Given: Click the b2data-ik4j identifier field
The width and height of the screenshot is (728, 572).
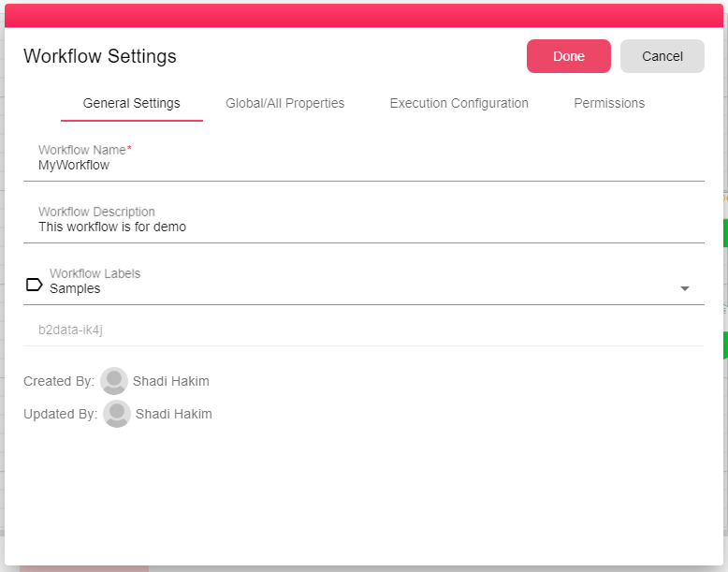Looking at the screenshot, I should point(364,330).
